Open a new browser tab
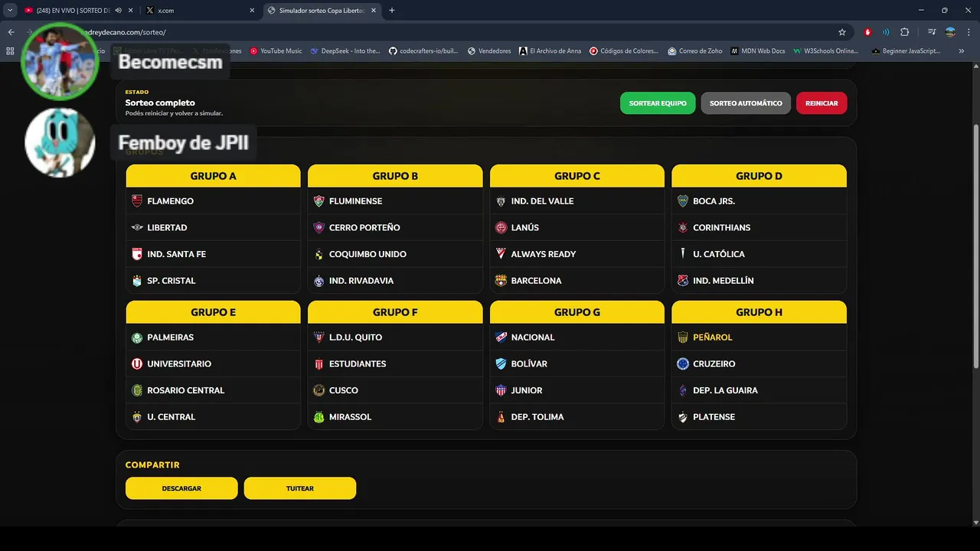 pos(392,11)
